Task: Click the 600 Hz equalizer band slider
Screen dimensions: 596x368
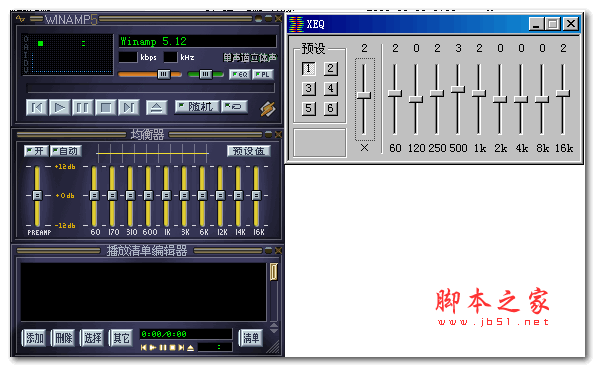Action: [148, 195]
